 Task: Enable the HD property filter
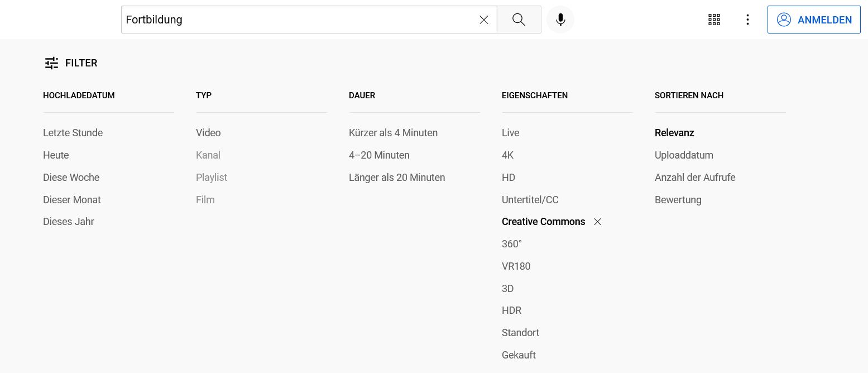508,178
